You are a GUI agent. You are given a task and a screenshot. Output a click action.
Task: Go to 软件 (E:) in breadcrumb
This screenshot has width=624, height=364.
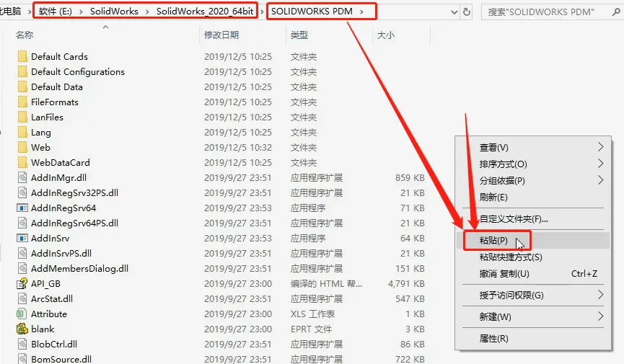tap(56, 12)
